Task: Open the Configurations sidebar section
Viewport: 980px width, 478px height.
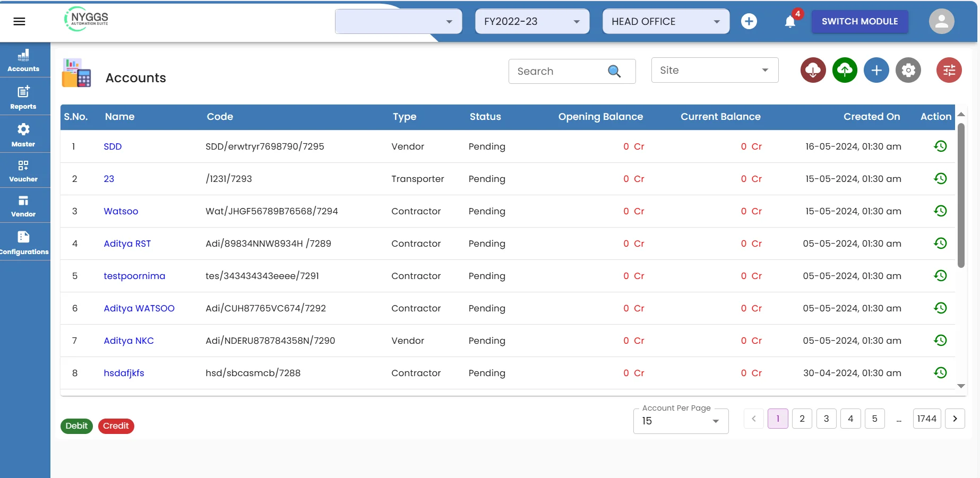Action: (x=23, y=242)
